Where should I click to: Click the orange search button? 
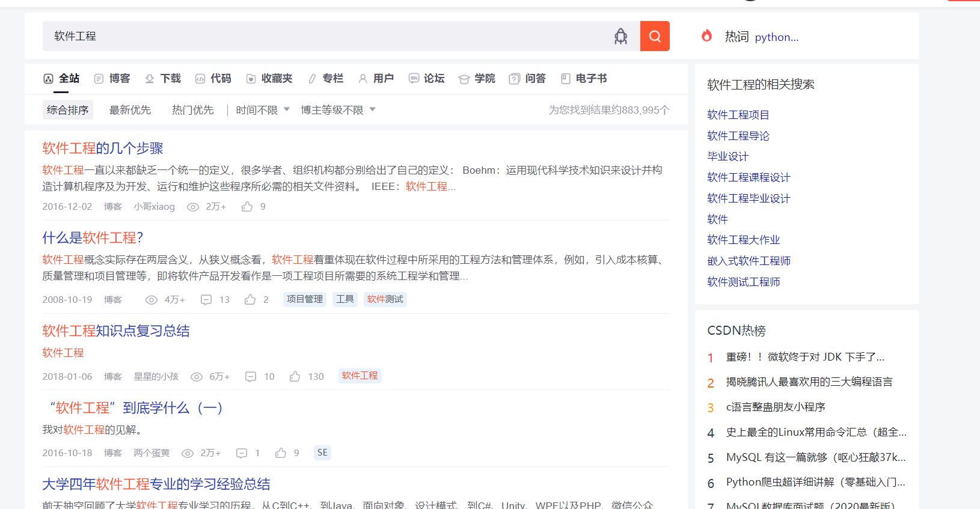pyautogui.click(x=655, y=36)
